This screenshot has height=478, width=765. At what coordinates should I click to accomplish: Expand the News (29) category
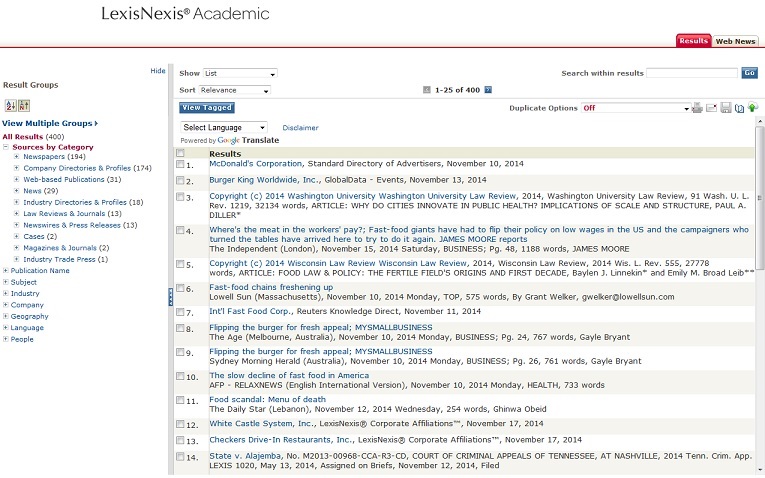[x=16, y=191]
